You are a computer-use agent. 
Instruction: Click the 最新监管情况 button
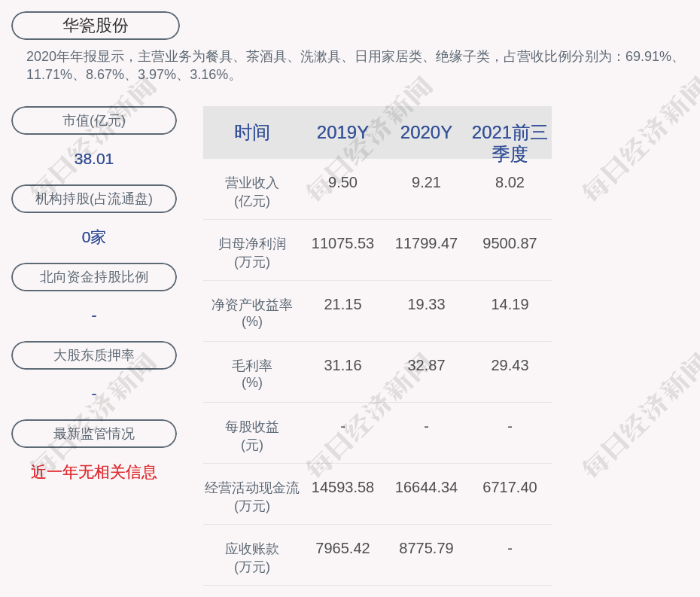pyautogui.click(x=94, y=434)
